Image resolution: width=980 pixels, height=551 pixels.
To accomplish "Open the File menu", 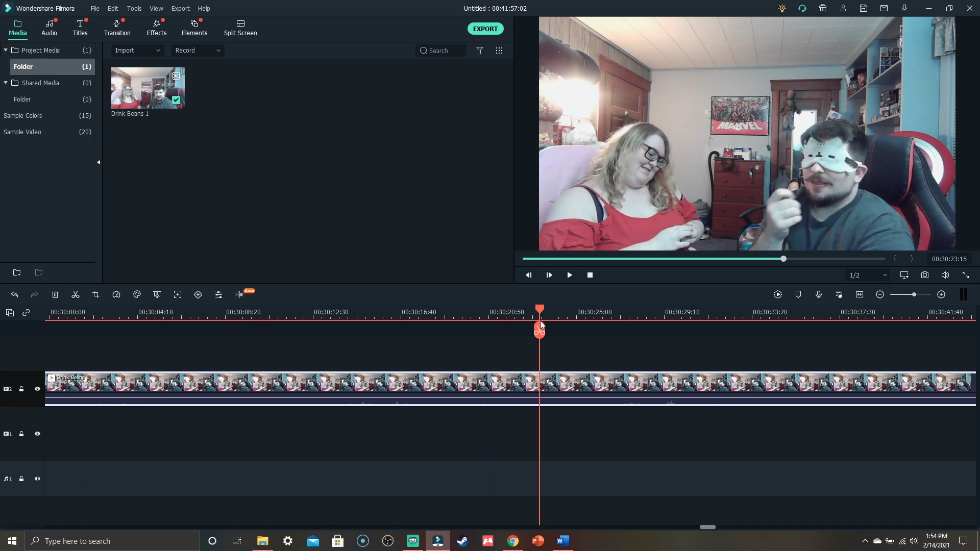I will [x=95, y=8].
